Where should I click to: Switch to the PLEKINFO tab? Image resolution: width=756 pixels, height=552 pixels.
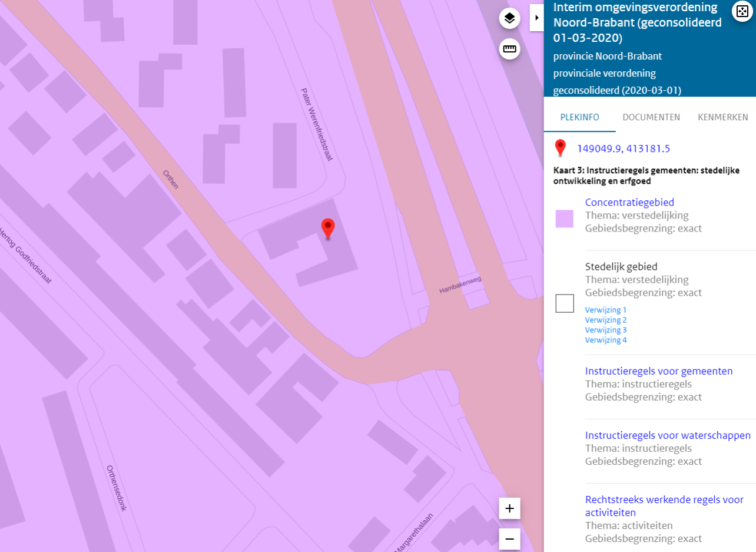tap(580, 117)
